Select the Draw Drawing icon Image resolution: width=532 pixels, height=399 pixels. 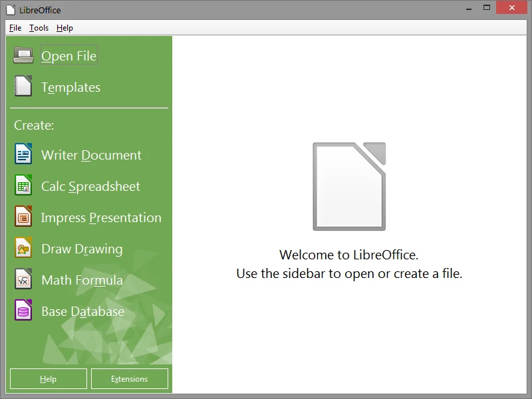(x=22, y=249)
